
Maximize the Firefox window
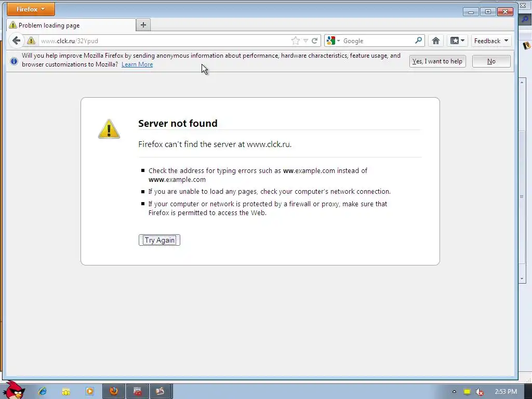(x=488, y=12)
